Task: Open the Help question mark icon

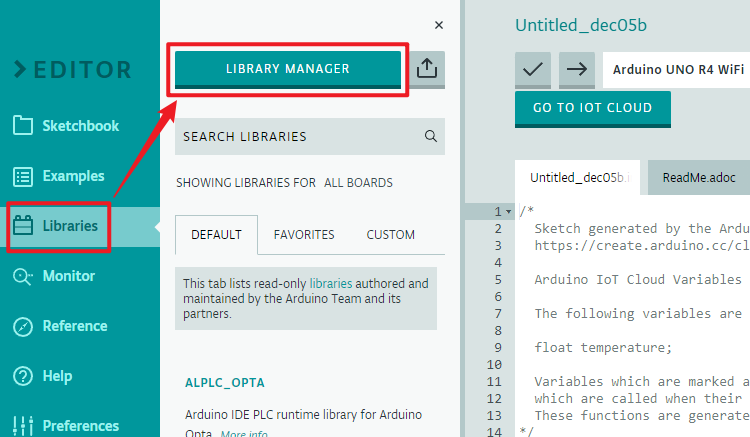Action: tap(23, 376)
